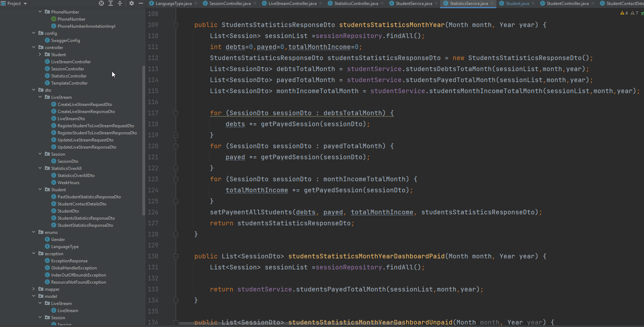Close the StatisticsService.java tab
Image resolution: width=644 pixels, height=327 pixels.
492,4
